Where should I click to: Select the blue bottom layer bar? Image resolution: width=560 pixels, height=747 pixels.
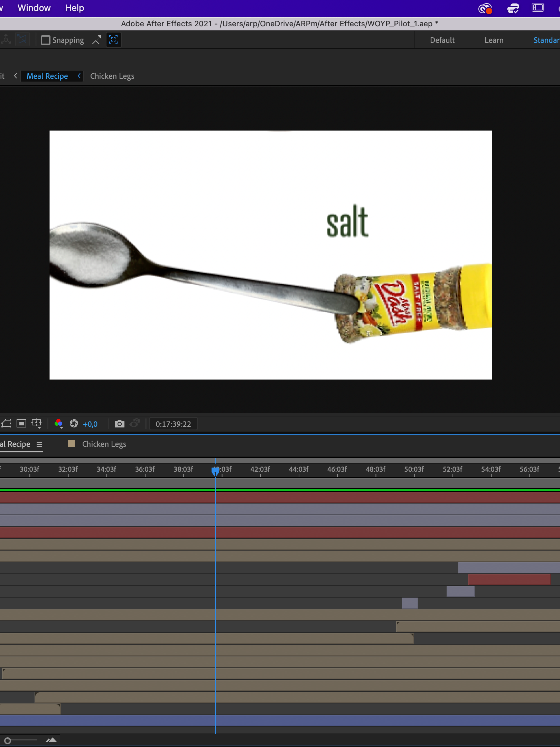click(280, 720)
